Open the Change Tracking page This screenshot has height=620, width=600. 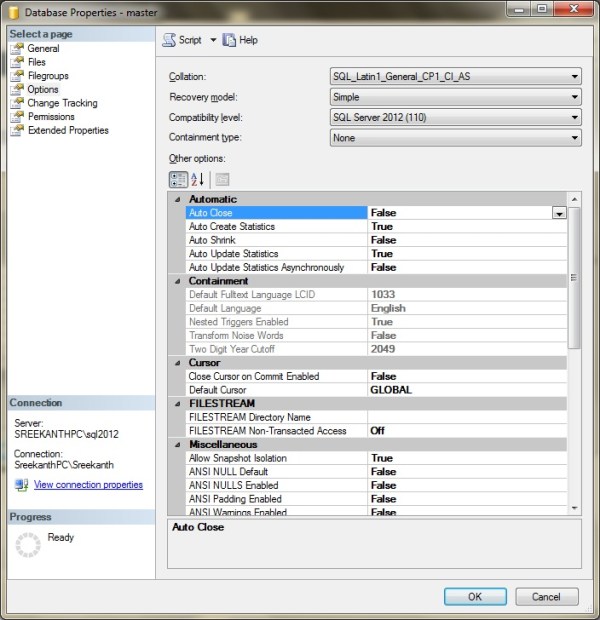point(62,103)
